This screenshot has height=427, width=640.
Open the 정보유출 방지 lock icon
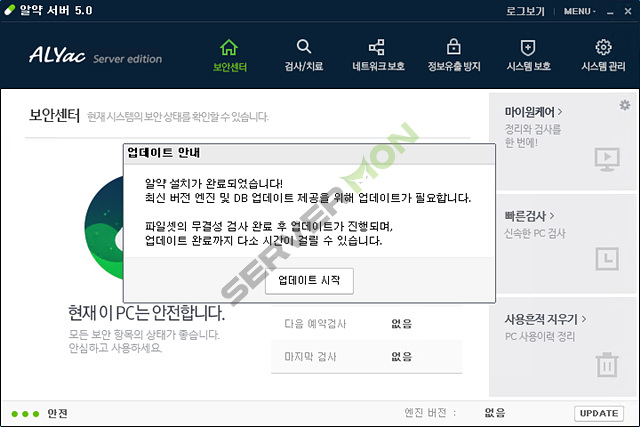click(x=453, y=47)
